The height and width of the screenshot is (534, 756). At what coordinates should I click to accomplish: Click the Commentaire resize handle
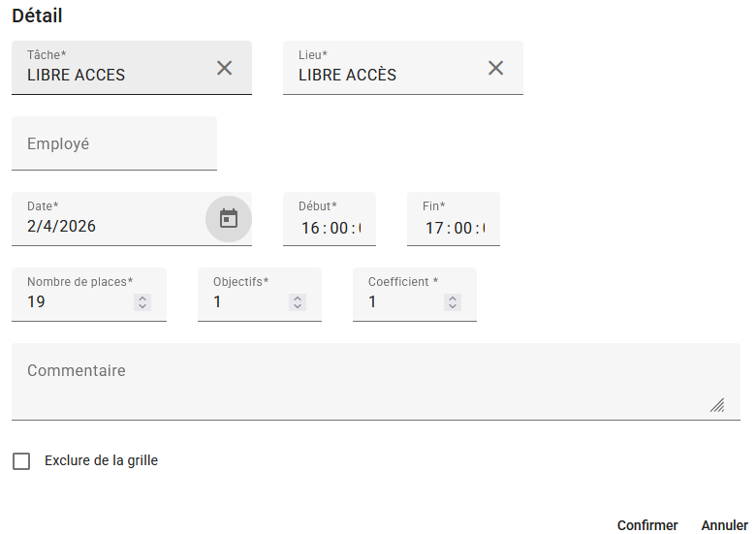coord(717,405)
